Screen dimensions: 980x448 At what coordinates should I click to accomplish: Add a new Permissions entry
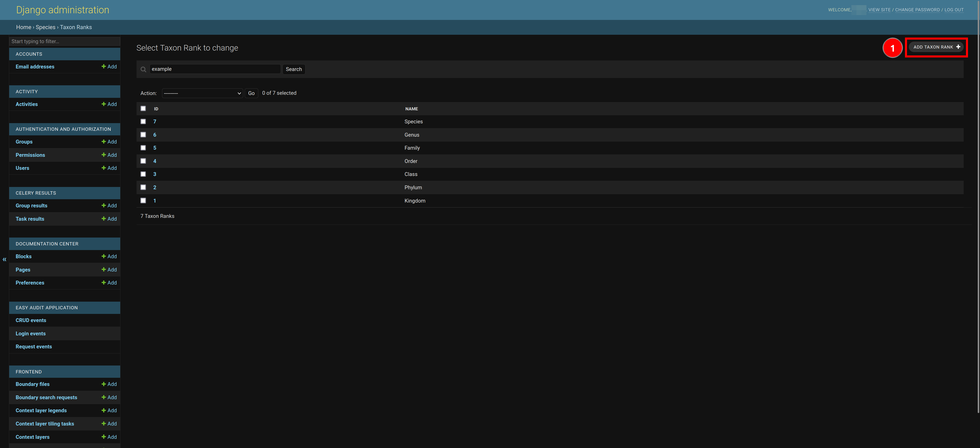(x=109, y=155)
